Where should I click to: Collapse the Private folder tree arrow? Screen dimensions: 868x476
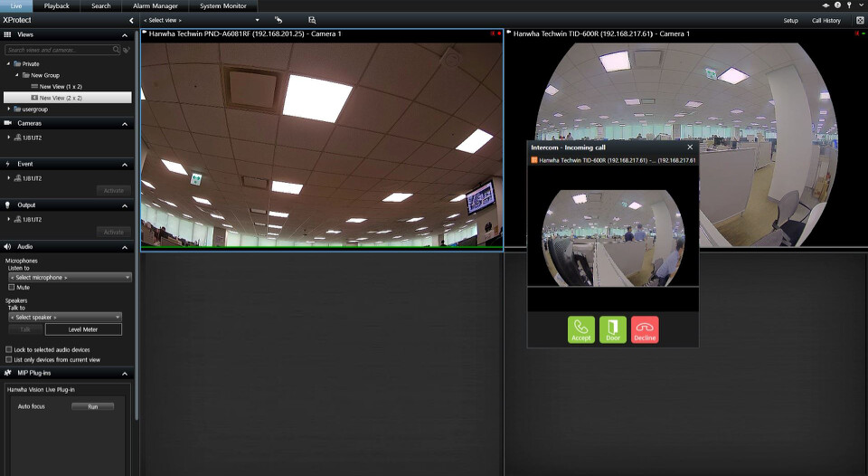[x=8, y=63]
